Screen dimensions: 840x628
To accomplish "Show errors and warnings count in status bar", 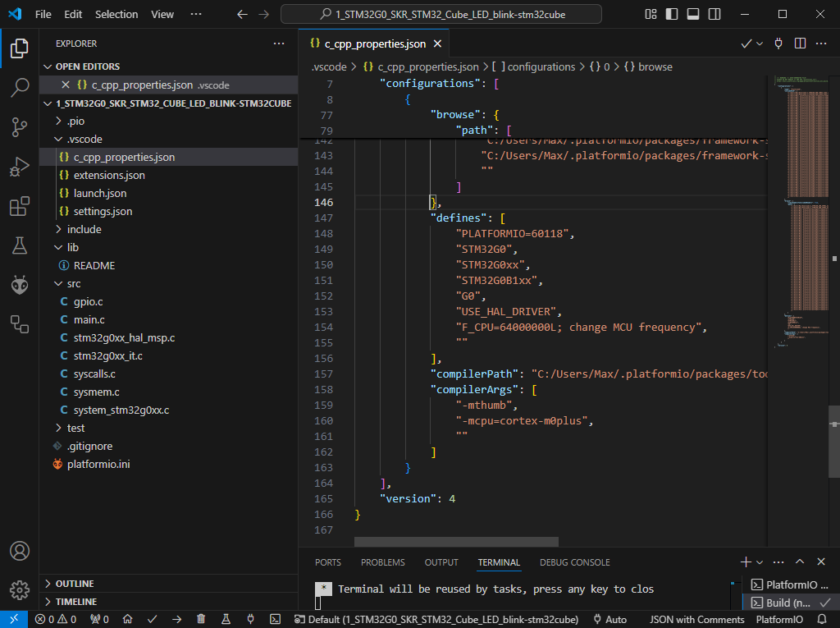I will [x=56, y=620].
